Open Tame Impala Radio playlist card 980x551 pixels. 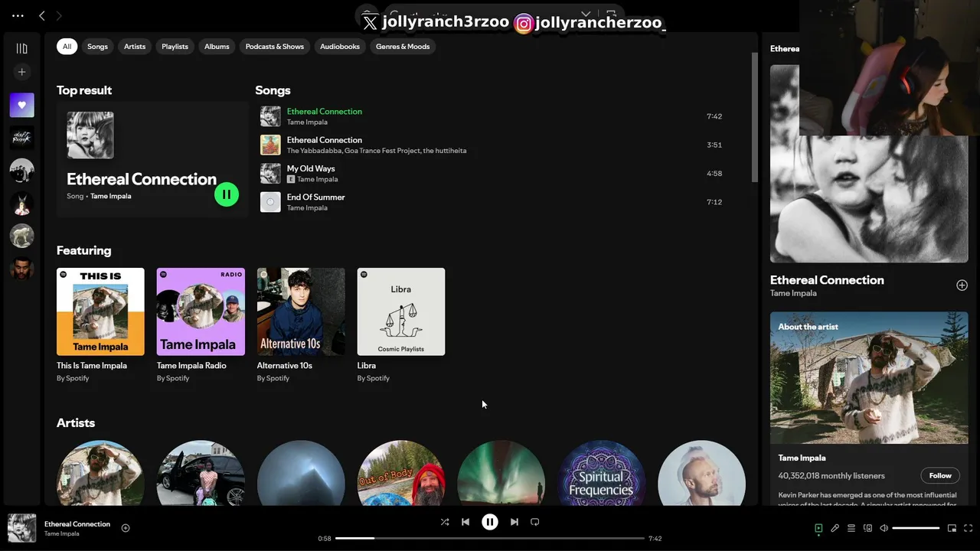201,325
